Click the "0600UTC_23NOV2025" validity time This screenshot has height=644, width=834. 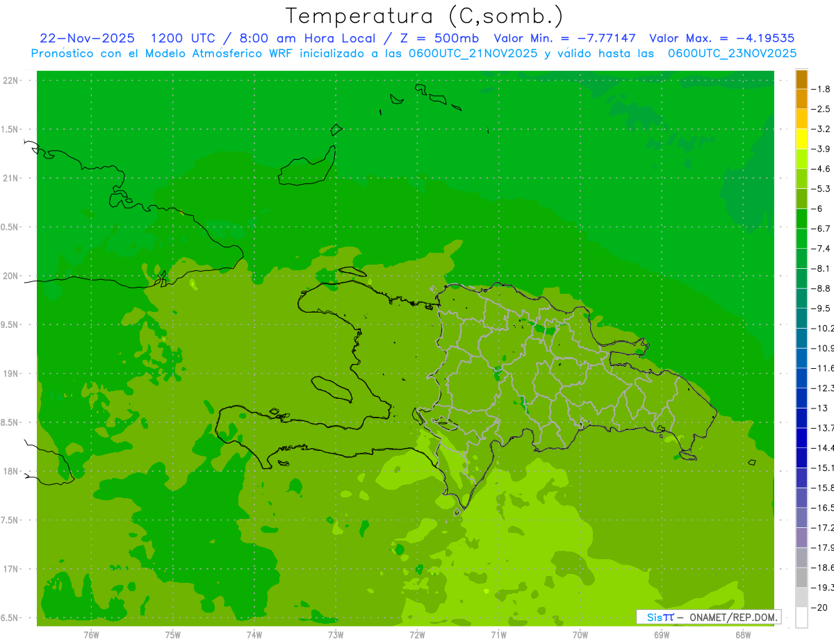coord(732,53)
